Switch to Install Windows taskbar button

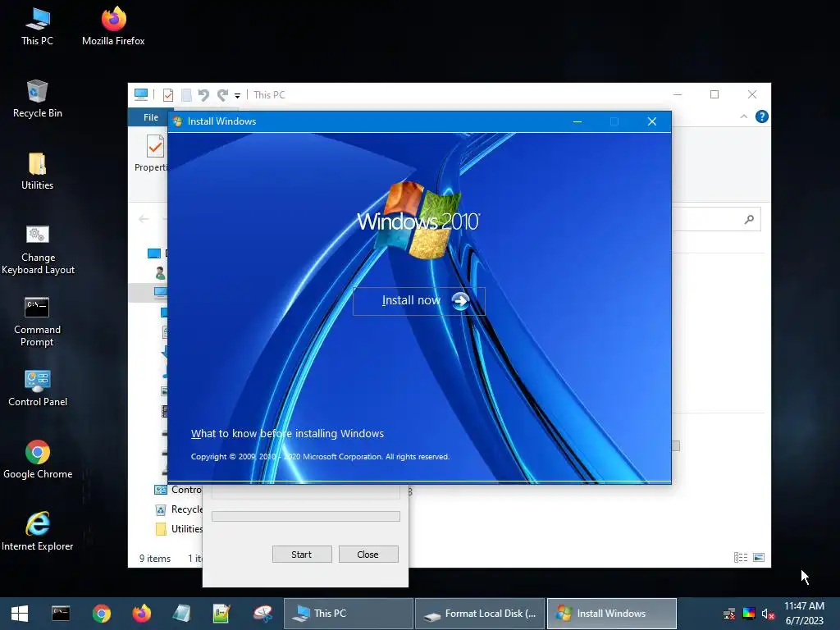coord(611,614)
